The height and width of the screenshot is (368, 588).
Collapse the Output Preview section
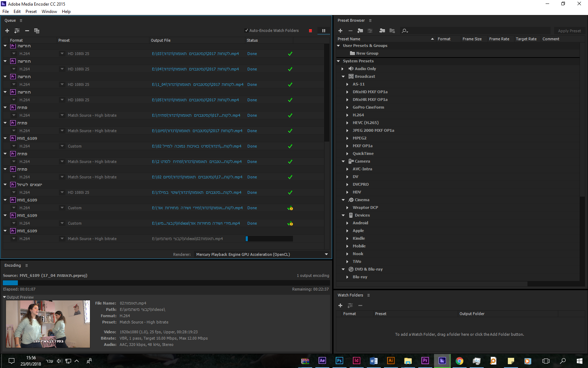point(5,297)
